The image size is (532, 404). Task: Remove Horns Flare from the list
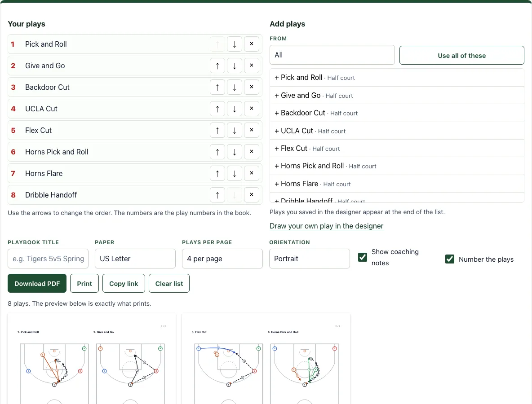click(x=252, y=173)
